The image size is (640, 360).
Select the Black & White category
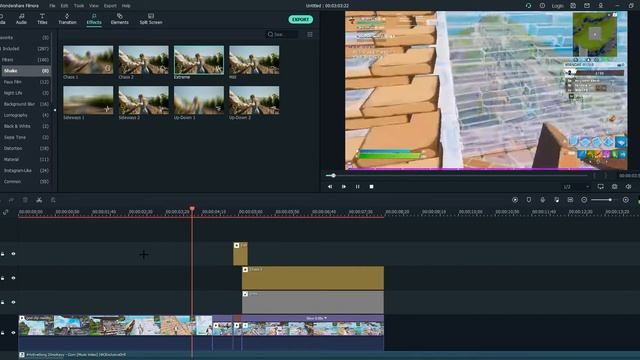25,126
